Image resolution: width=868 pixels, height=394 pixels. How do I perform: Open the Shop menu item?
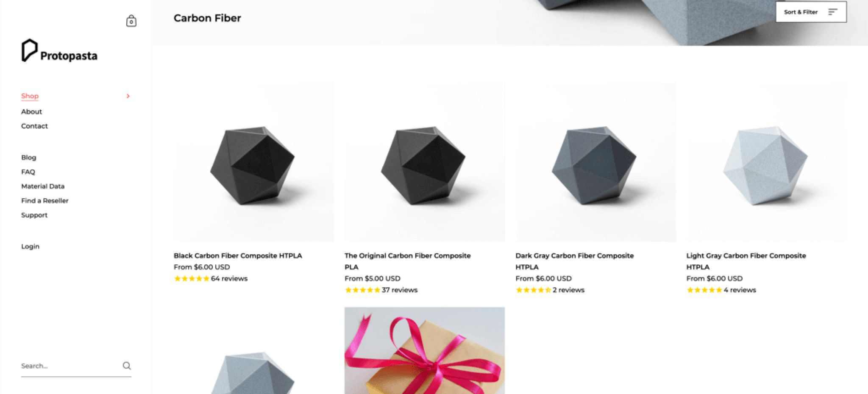coord(30,96)
